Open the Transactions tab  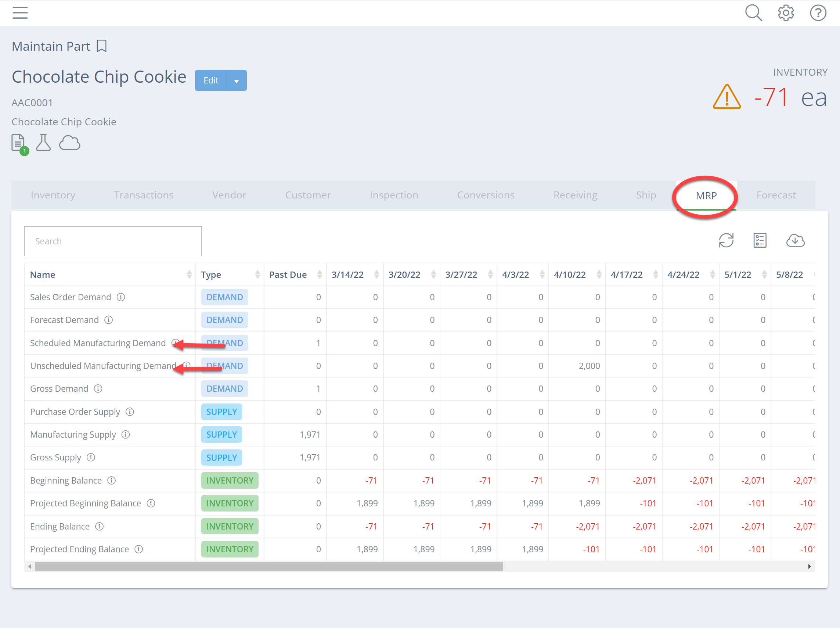[144, 195]
